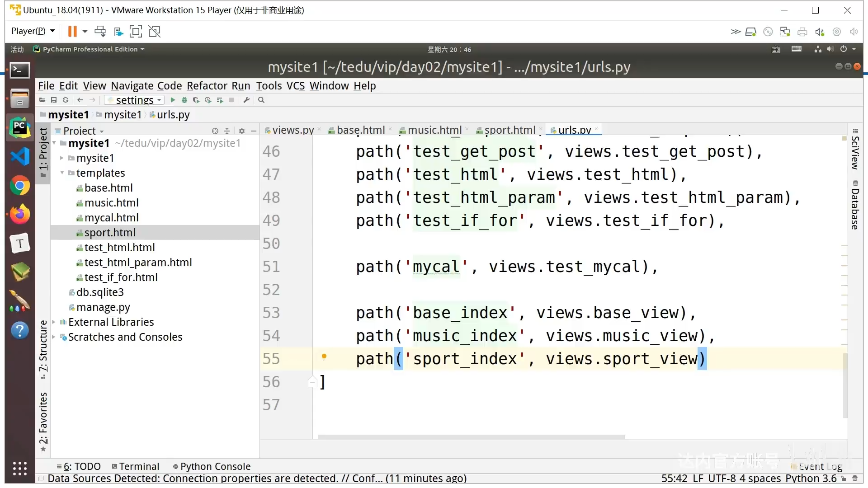868x488 pixels.
Task: Click the Save All floppy disk icon
Action: (x=54, y=100)
